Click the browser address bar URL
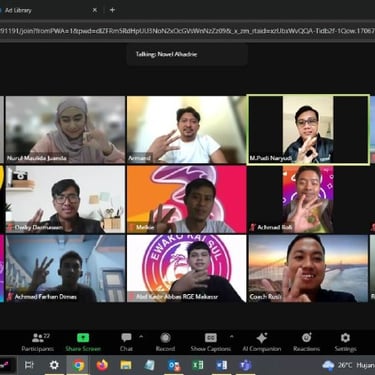Image resolution: width=375 pixels, height=375 pixels. click(x=187, y=31)
